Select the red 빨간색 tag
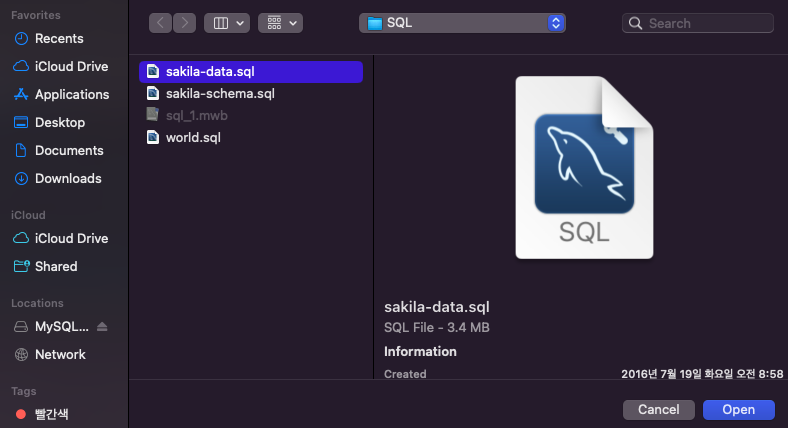Viewport: 788px width, 428px height. 51,414
